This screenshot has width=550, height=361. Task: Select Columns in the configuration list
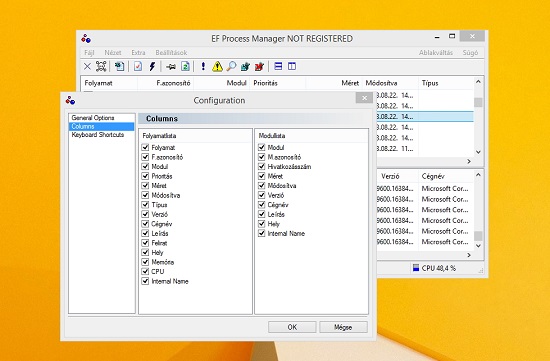(101, 126)
